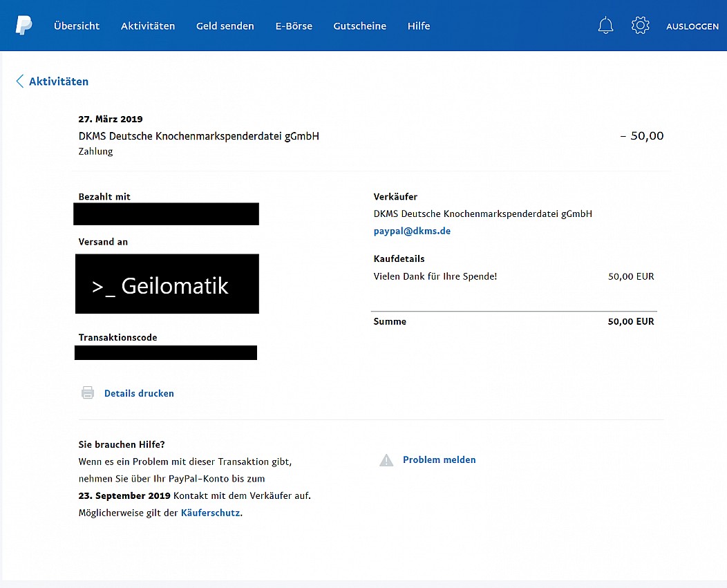
Task: Click 'Sie brauchen Hilfe?' heading
Action: point(122,444)
